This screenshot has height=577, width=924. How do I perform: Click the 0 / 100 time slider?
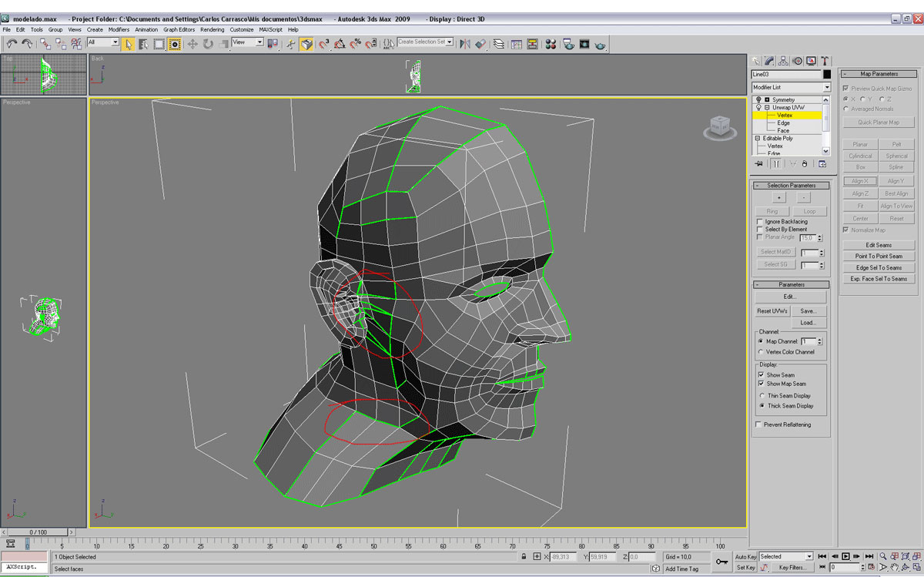(38, 532)
